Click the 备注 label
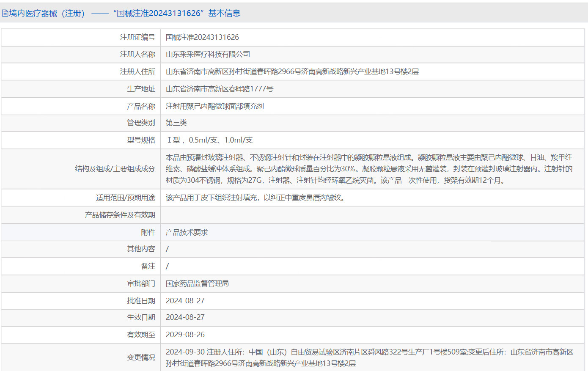This screenshot has width=588, height=371. tap(148, 266)
